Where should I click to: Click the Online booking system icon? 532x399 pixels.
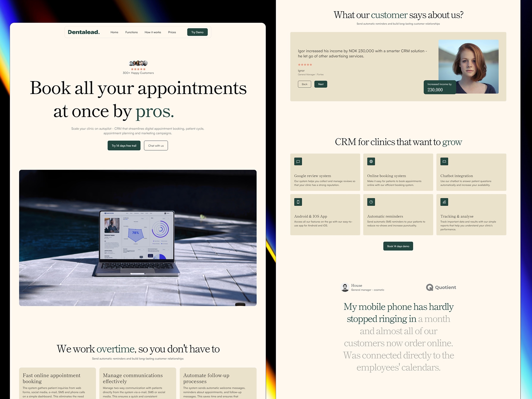pyautogui.click(x=371, y=161)
